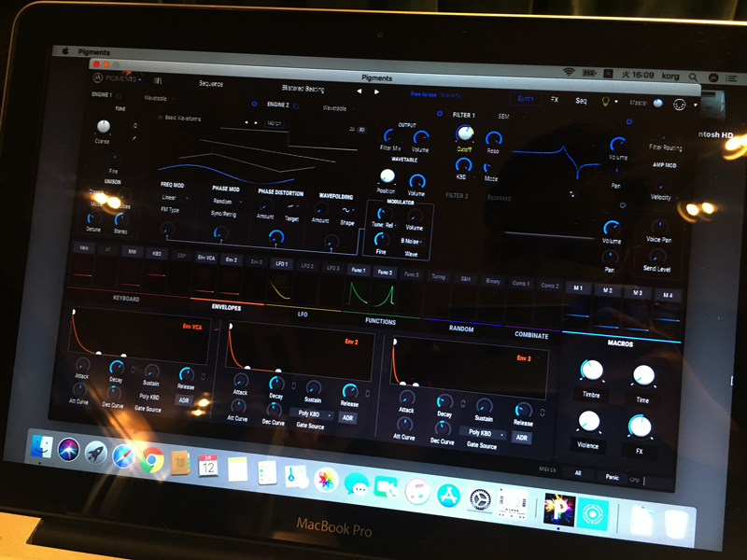Image resolution: width=747 pixels, height=560 pixels.
Task: Toggle ADR mode on Env 2
Action: 347,418
